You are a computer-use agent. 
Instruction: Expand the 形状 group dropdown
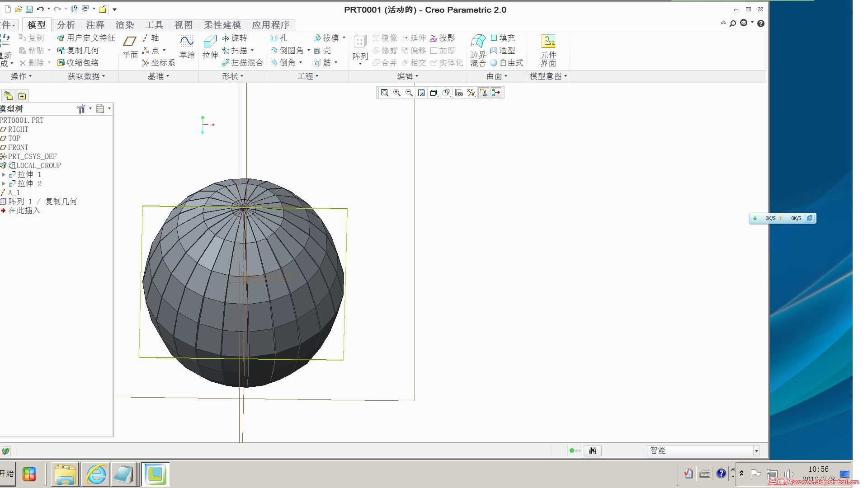232,76
